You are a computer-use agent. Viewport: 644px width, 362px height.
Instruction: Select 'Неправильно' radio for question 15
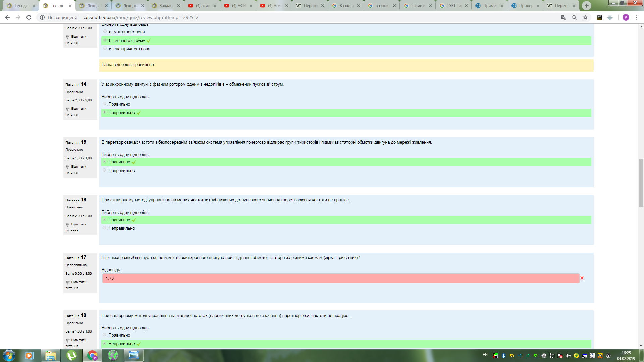click(x=104, y=170)
